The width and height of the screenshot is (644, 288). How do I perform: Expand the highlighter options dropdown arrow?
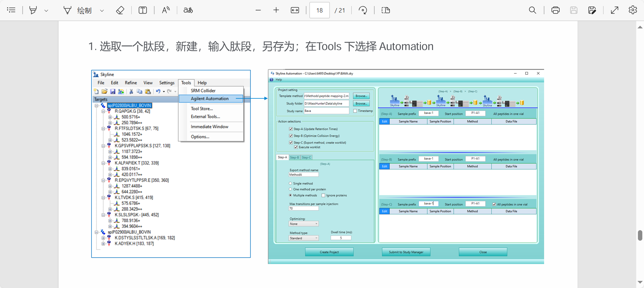click(46, 10)
